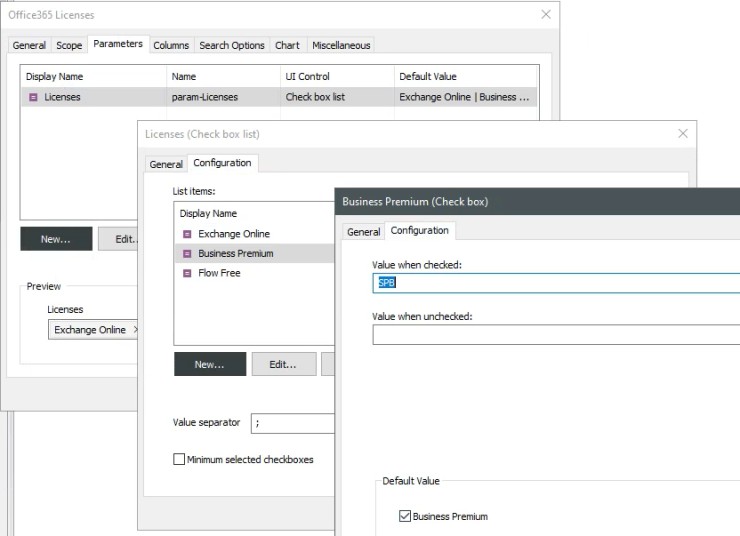The width and height of the screenshot is (740, 536).
Task: Switch to the Search Options tab
Action: click(232, 45)
